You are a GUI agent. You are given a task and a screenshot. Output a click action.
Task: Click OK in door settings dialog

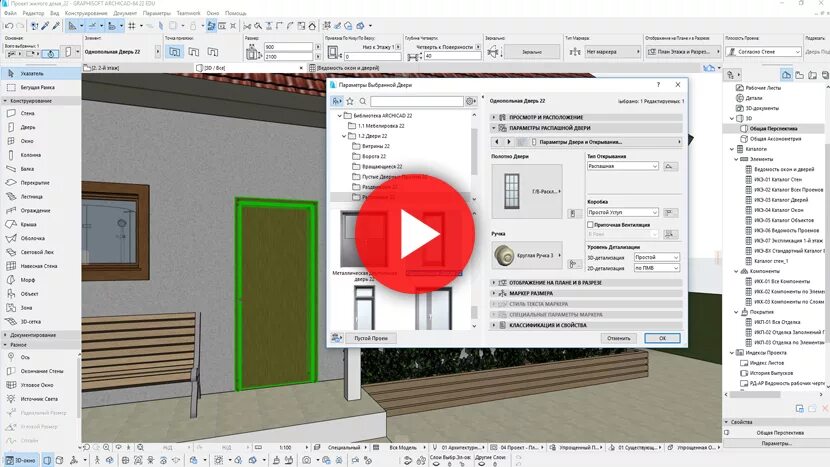(x=662, y=338)
